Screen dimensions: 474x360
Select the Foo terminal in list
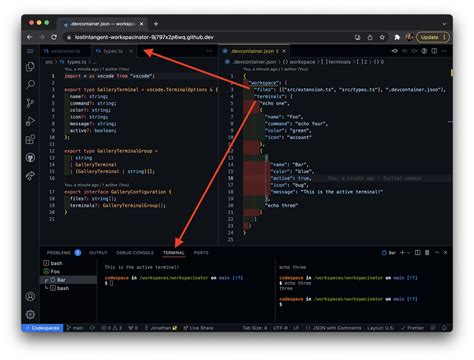pyautogui.click(x=68, y=271)
